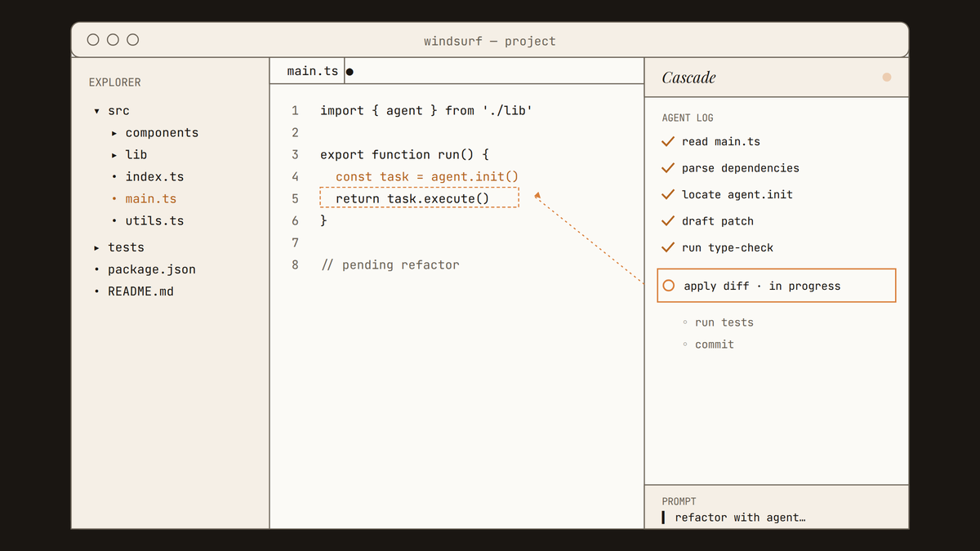
Task: Place cursor in 'const task = agent.init()' line
Action: pos(427,177)
